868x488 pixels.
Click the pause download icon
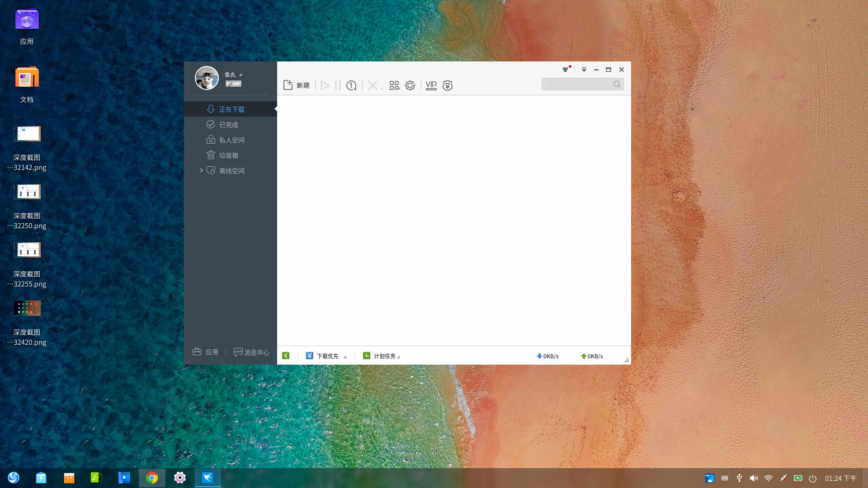(x=338, y=85)
